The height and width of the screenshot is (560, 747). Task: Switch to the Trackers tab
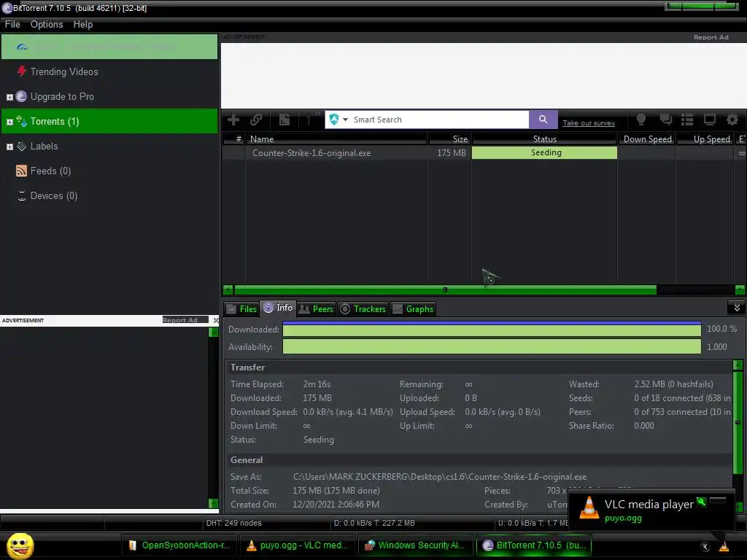point(363,309)
